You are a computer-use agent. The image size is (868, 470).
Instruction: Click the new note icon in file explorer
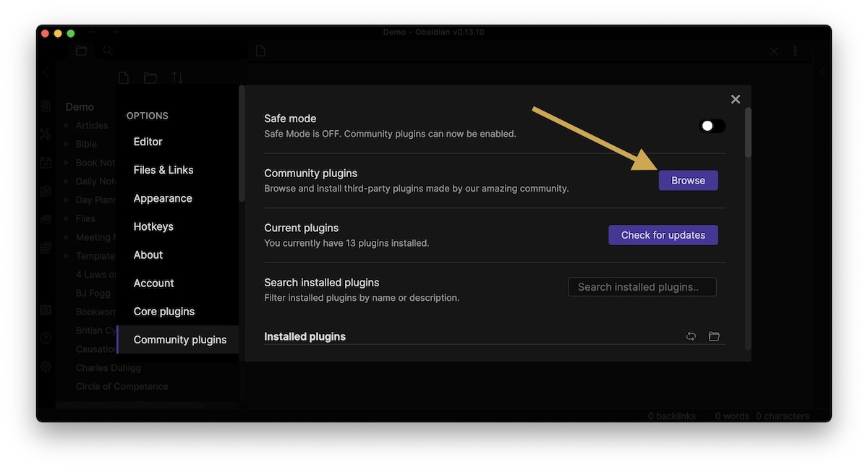click(x=124, y=77)
